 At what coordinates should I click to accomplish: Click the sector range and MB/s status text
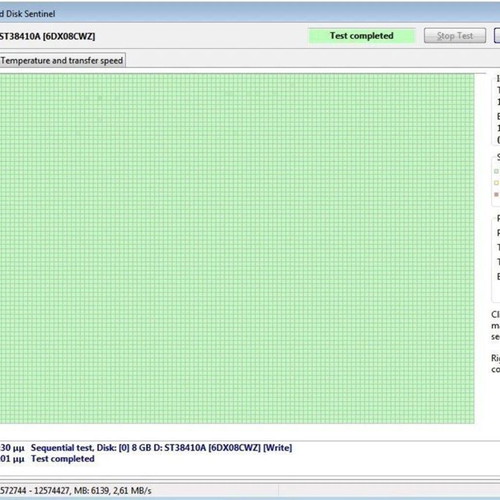click(76, 491)
